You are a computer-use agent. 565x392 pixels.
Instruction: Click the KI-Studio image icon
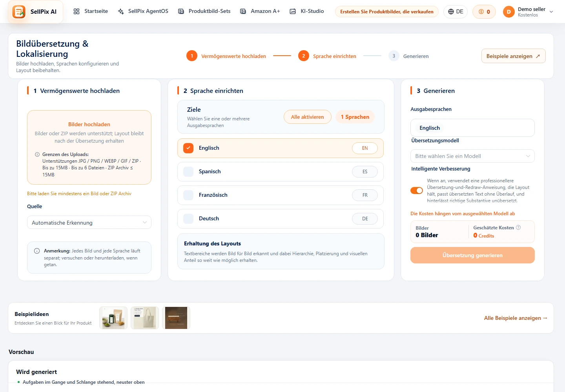293,11
